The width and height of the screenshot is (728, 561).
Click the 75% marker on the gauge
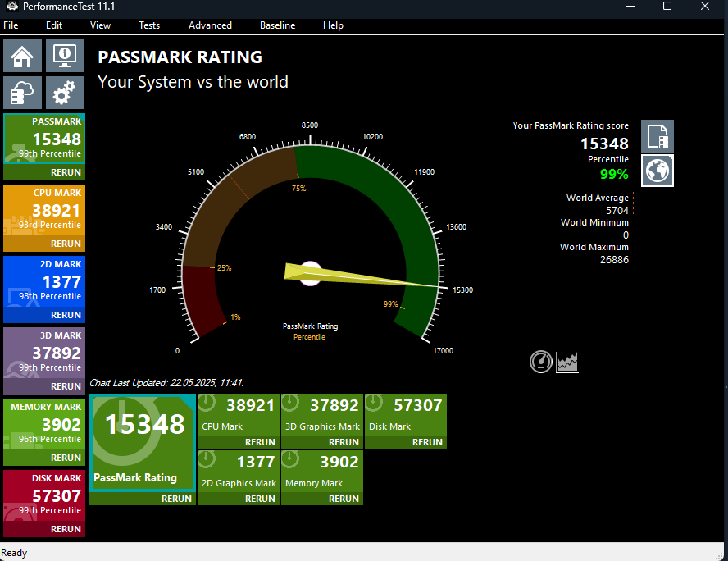pos(298,188)
